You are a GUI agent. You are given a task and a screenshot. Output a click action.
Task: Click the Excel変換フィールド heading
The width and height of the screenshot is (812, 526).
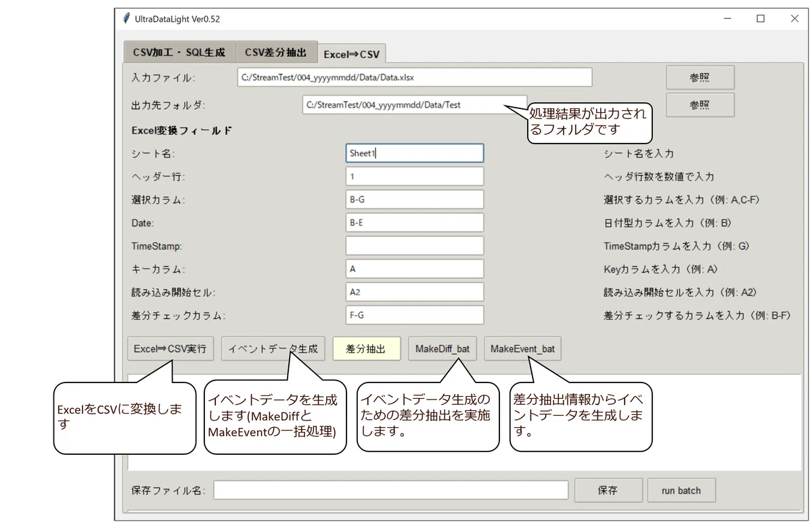pyautogui.click(x=182, y=131)
